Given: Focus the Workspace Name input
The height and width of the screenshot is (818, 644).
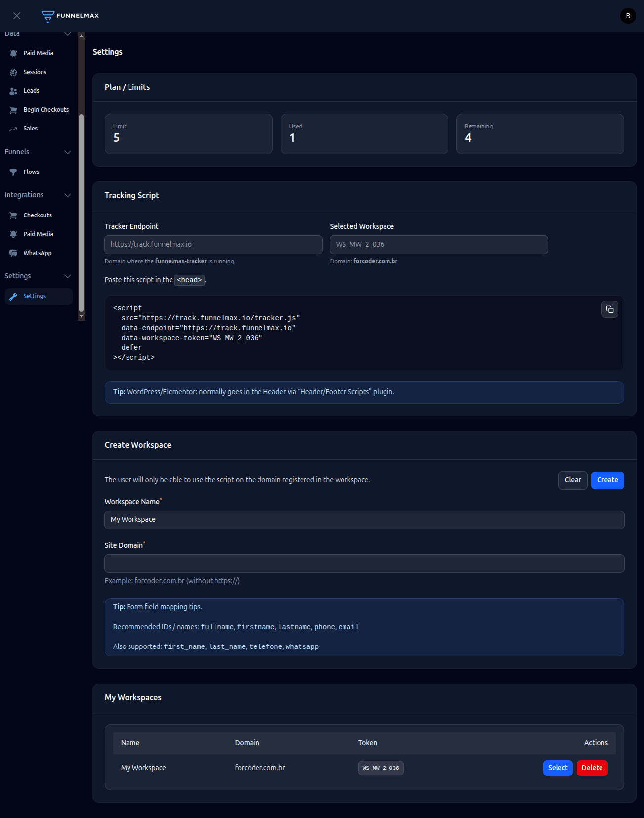Looking at the screenshot, I should (x=364, y=520).
